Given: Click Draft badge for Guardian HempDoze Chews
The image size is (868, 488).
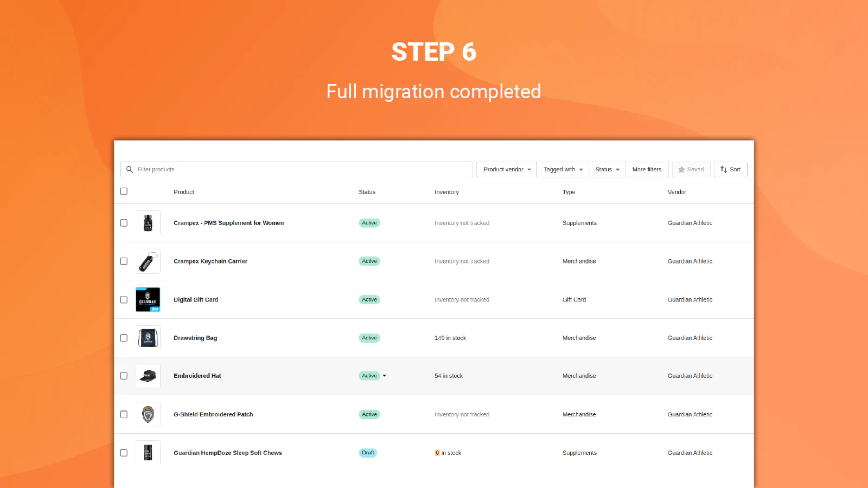Looking at the screenshot, I should tap(368, 453).
